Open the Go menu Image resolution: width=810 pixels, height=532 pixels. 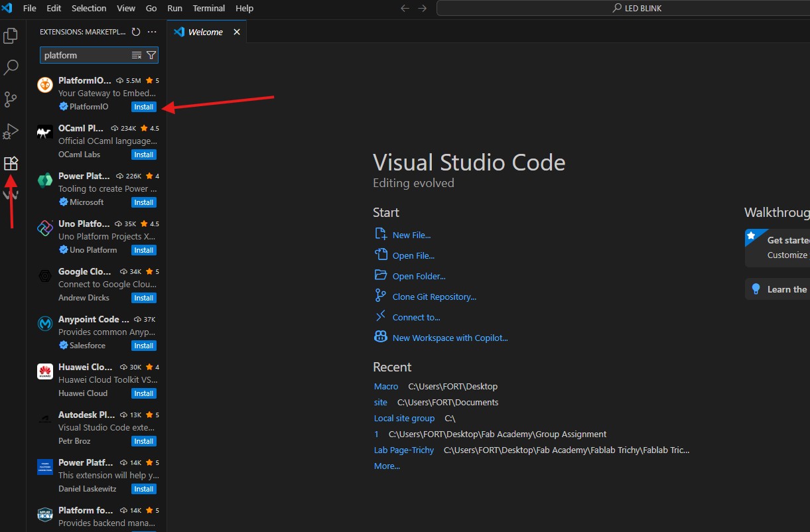pyautogui.click(x=151, y=9)
